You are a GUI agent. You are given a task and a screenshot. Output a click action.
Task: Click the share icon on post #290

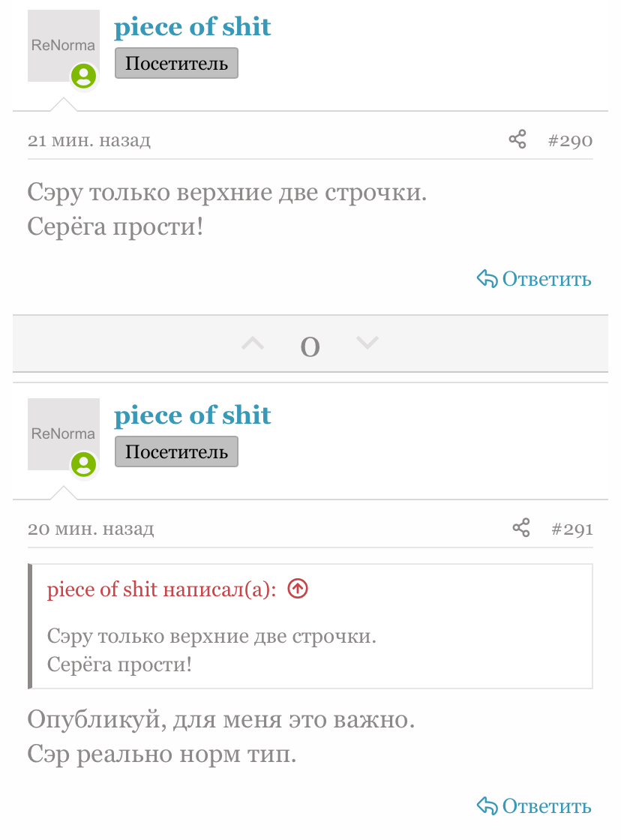(517, 139)
